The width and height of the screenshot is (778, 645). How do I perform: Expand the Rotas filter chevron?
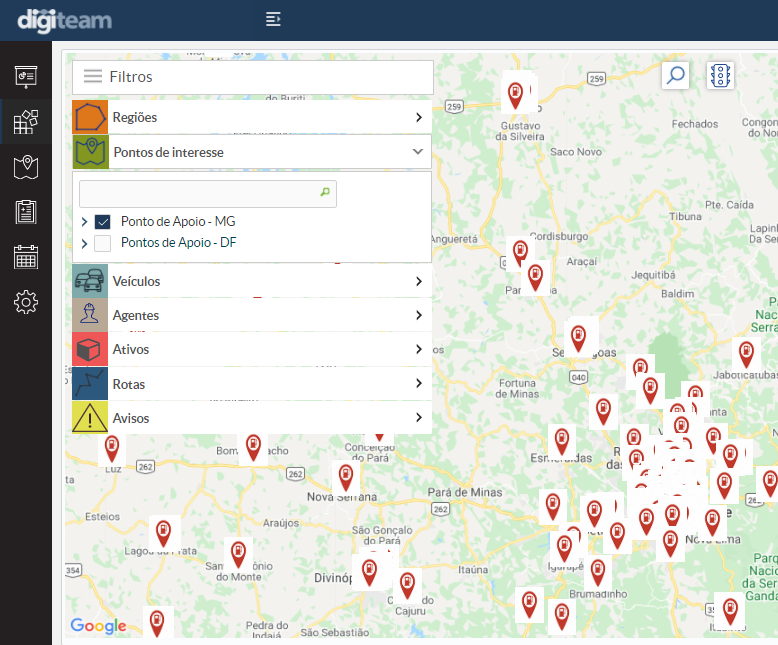click(419, 383)
